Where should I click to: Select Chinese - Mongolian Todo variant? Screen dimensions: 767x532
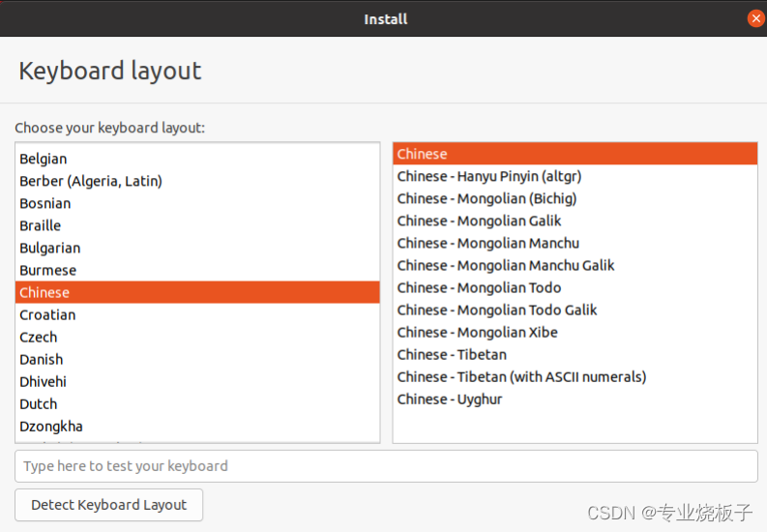575,288
